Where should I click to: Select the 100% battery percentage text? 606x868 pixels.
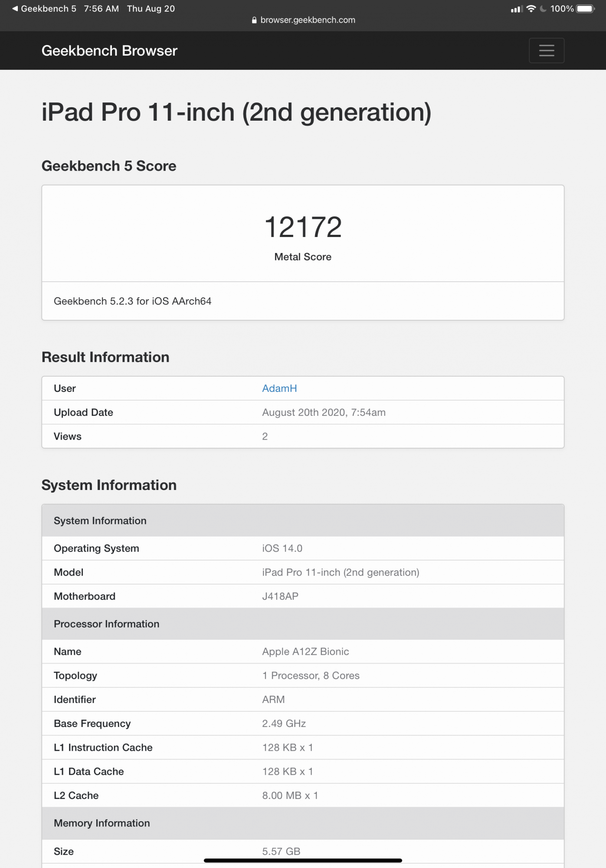point(562,9)
